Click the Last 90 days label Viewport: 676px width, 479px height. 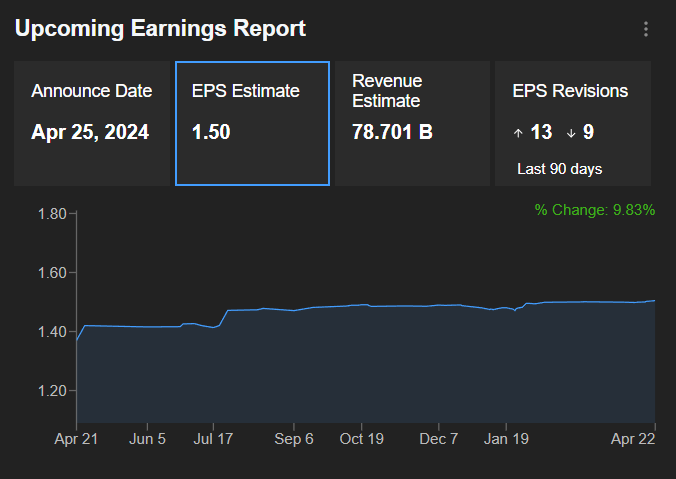click(559, 169)
